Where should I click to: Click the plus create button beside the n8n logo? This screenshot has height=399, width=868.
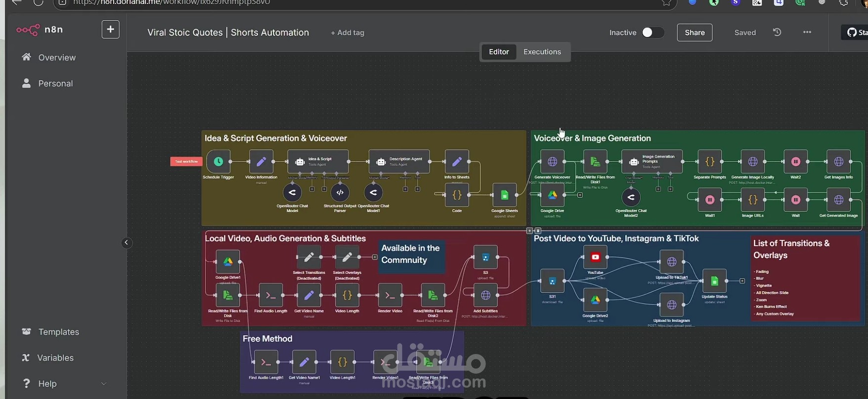(111, 30)
